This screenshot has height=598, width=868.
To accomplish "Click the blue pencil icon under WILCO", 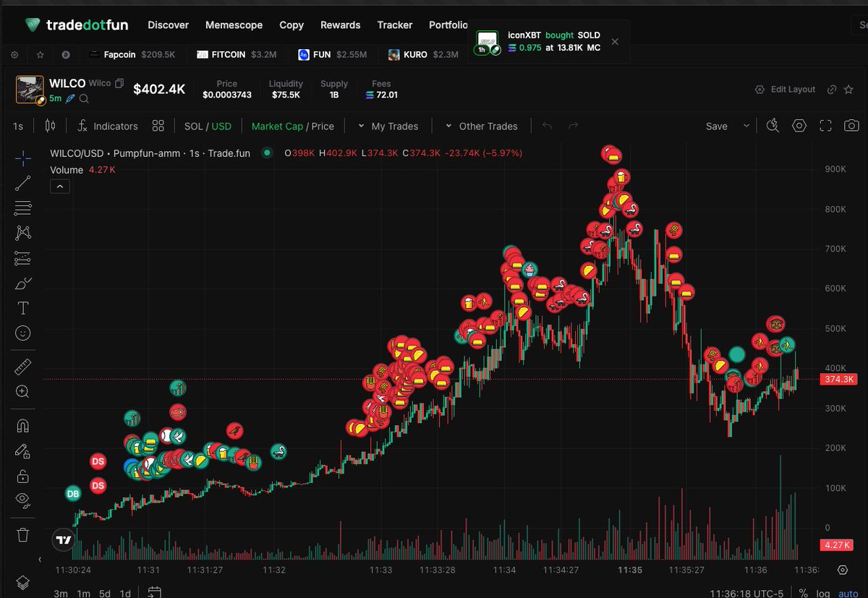I will point(70,98).
